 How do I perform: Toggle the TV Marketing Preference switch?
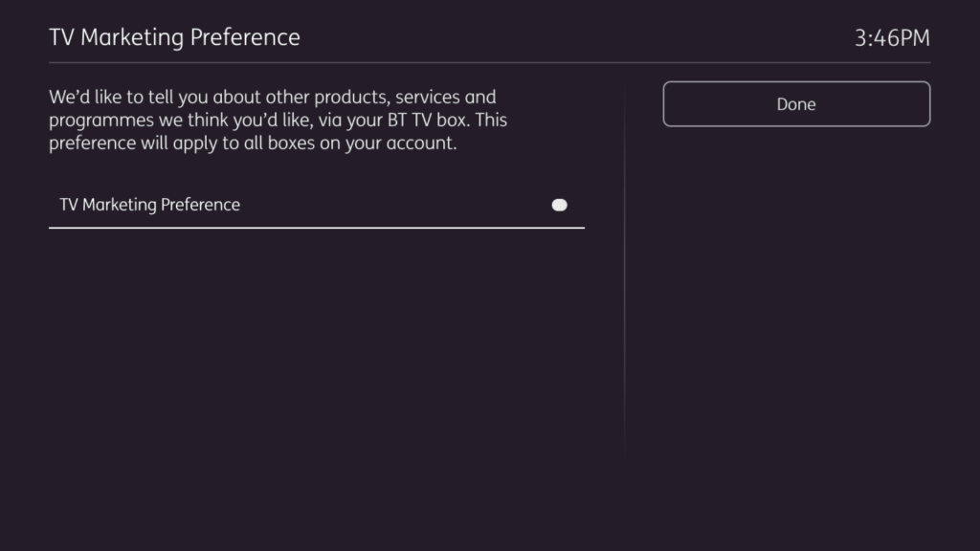[559, 205]
